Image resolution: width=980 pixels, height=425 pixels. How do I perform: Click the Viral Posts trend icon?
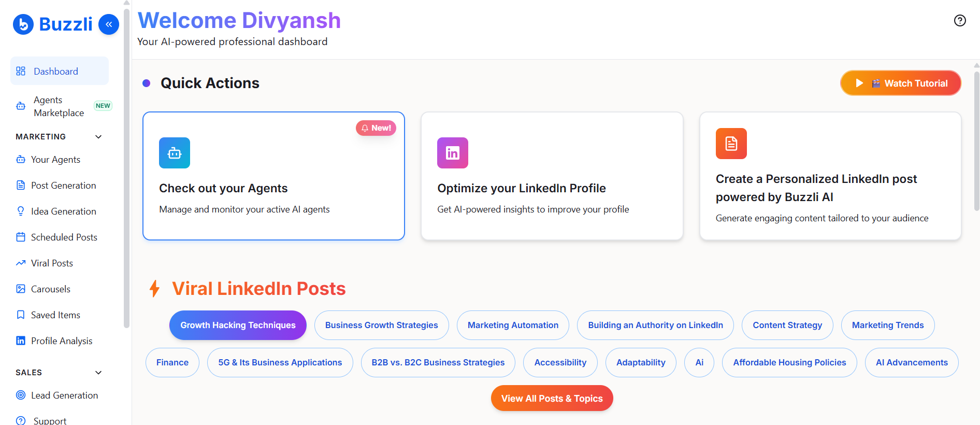tap(21, 263)
